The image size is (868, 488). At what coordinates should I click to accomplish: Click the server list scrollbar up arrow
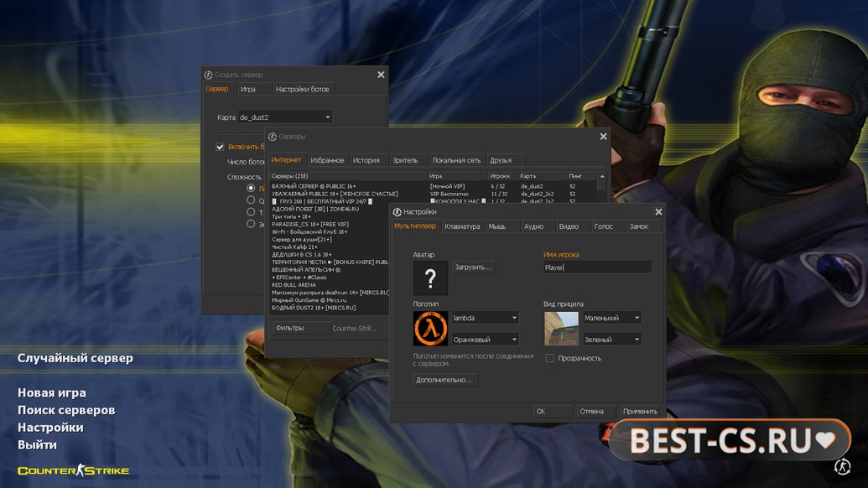(x=602, y=176)
